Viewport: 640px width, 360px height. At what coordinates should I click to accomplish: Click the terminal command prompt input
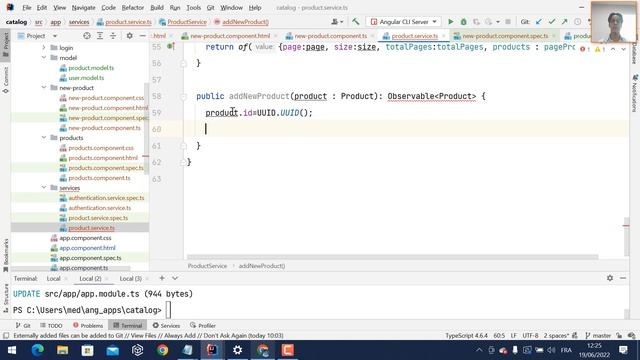pos(168,310)
